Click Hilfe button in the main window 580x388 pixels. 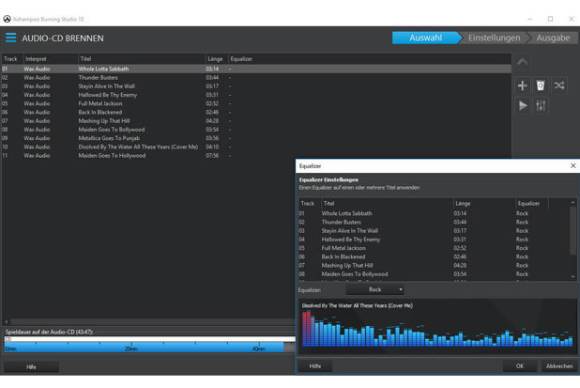31,367
